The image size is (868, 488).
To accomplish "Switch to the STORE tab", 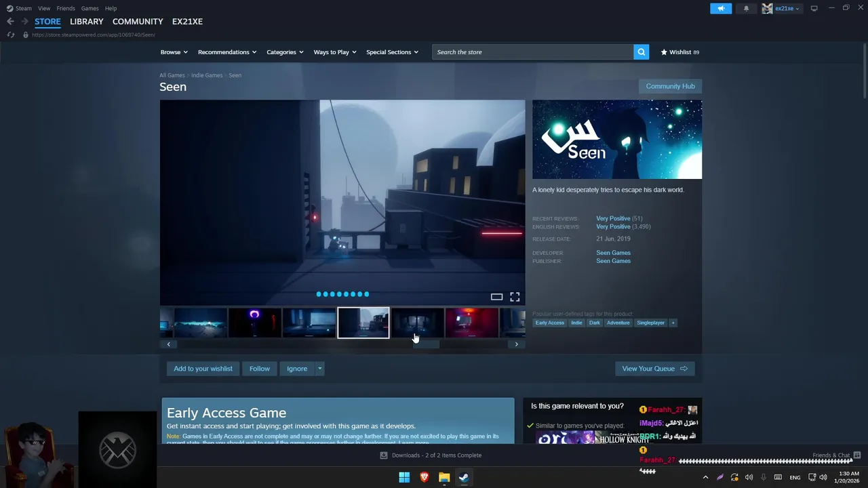I will [47, 22].
